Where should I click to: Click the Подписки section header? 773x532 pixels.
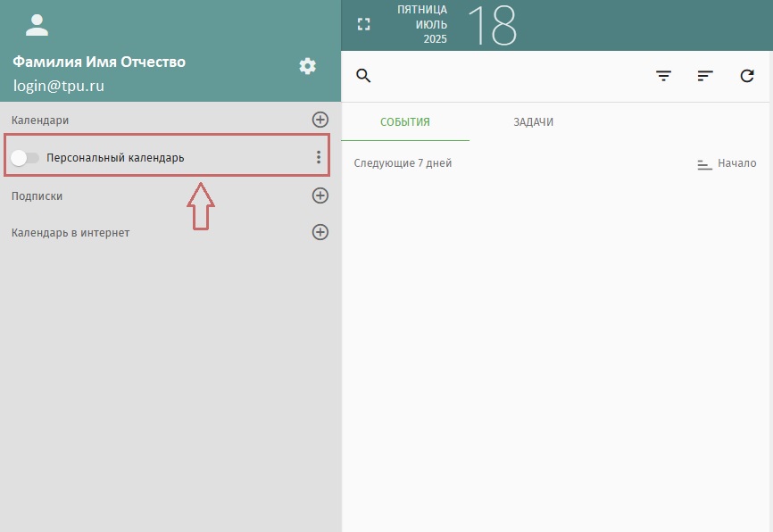point(37,196)
